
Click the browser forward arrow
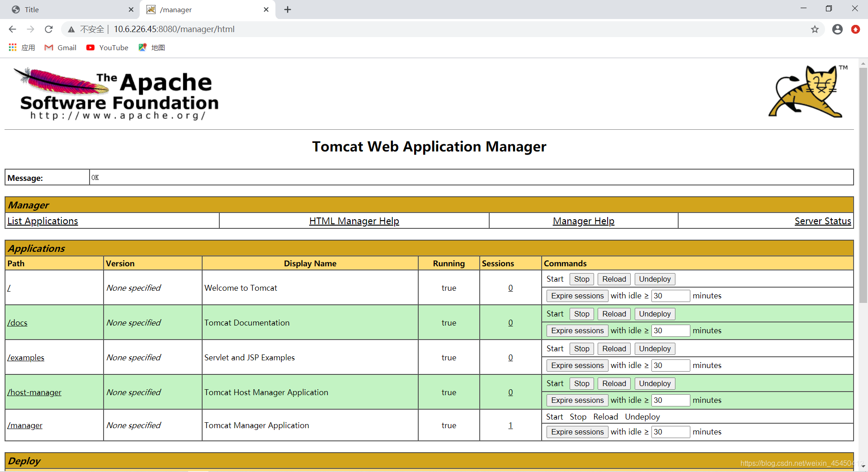(30, 29)
